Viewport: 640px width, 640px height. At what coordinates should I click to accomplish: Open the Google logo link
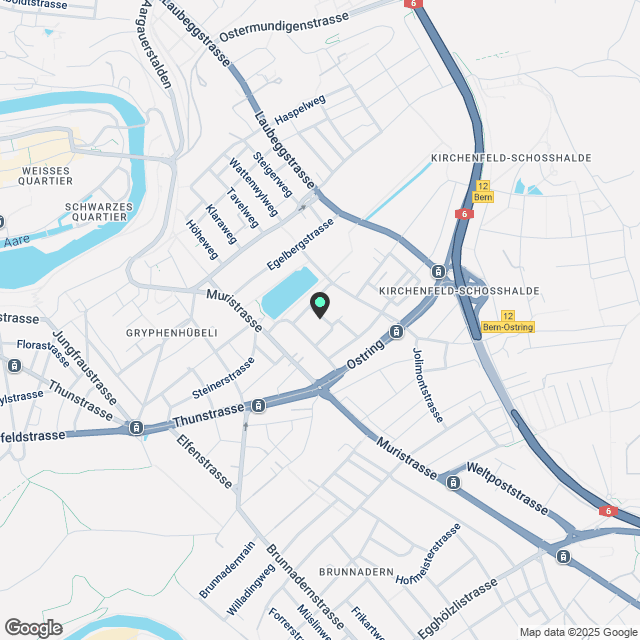click(33, 628)
